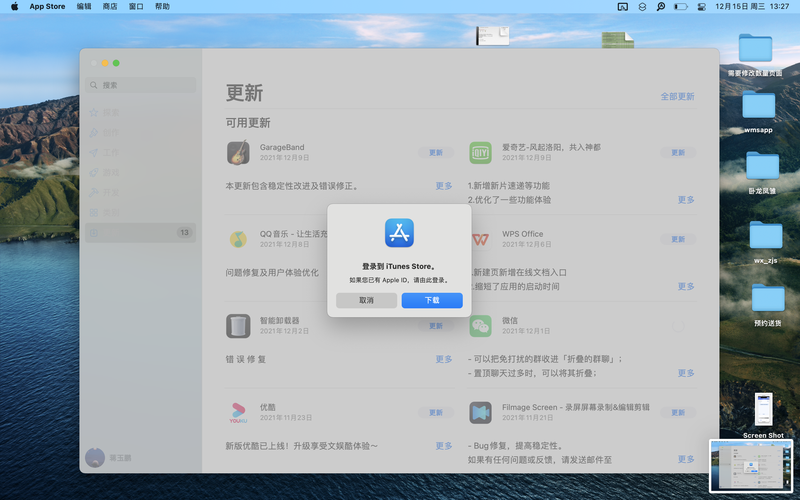800x500 pixels.
Task: Select 探索 star item in the sidebar
Action: (140, 112)
